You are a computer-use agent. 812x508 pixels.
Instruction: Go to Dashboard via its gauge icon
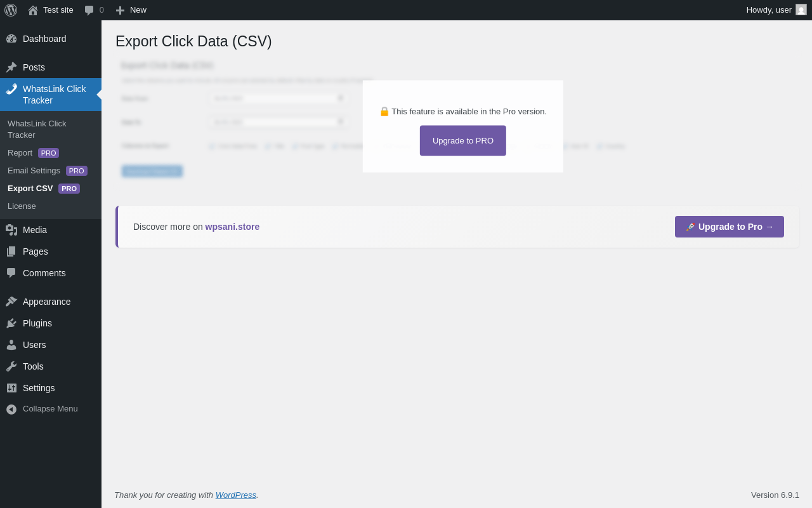(11, 39)
